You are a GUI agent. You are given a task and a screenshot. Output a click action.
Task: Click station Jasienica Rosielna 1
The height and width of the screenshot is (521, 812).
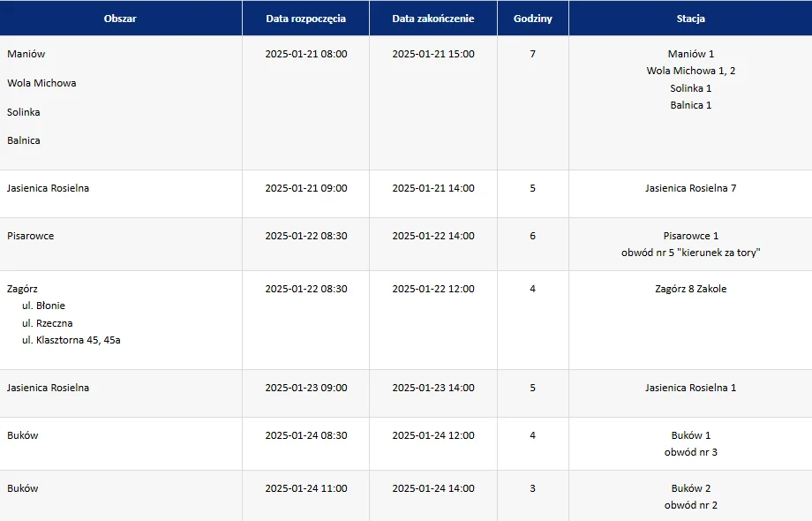coord(690,388)
